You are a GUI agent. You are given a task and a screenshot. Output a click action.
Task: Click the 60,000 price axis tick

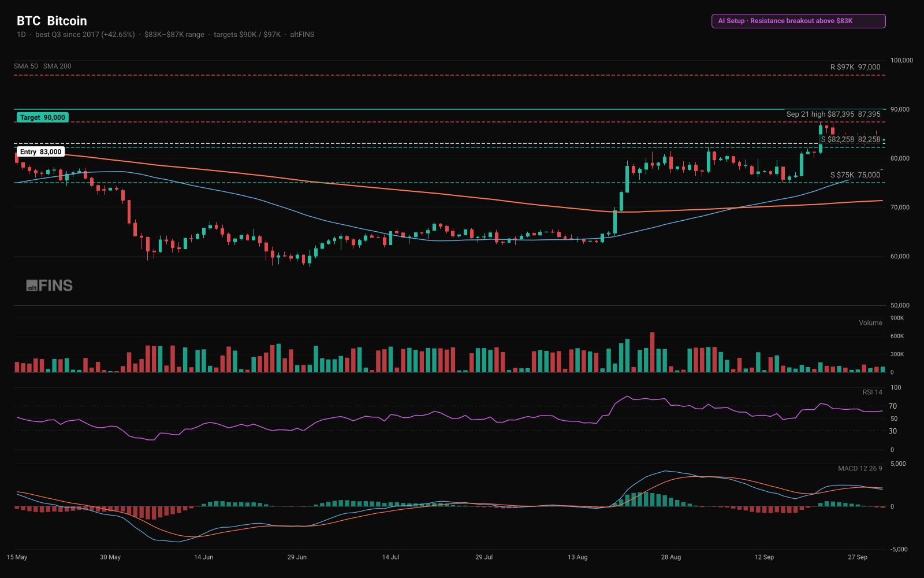pyautogui.click(x=900, y=256)
